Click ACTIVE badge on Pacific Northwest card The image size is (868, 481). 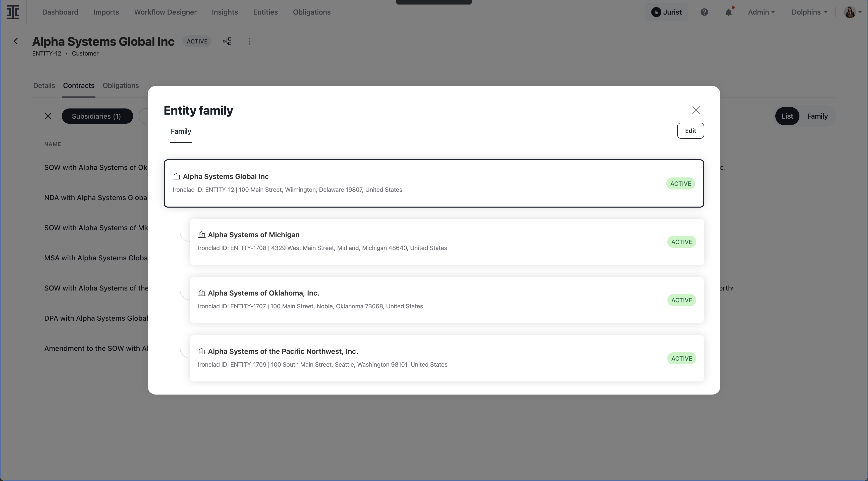point(681,358)
